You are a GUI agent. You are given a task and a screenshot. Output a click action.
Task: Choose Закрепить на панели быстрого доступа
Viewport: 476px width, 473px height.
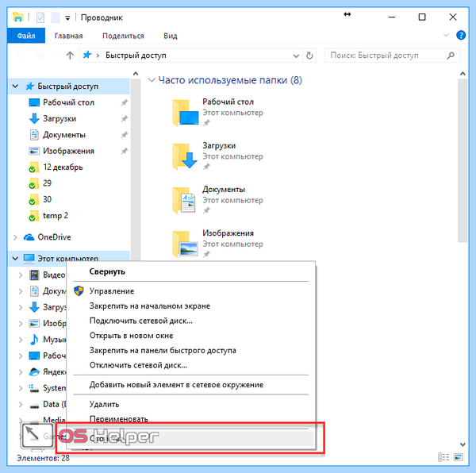[191, 350]
